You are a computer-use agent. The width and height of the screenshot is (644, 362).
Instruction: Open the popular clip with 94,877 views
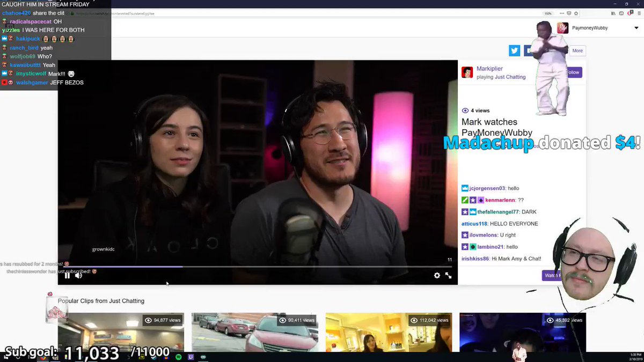pyautogui.click(x=121, y=332)
